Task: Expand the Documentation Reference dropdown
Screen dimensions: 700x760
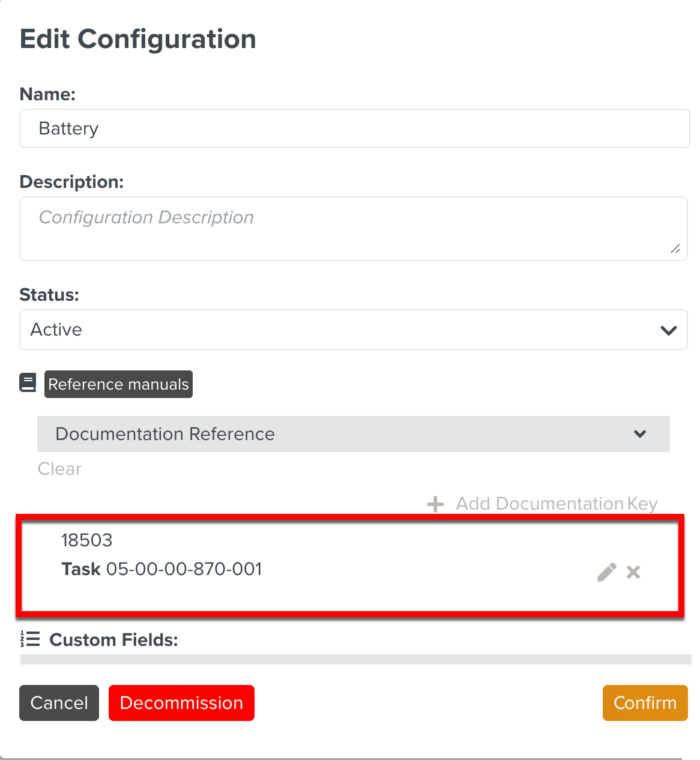Action: coord(353,434)
